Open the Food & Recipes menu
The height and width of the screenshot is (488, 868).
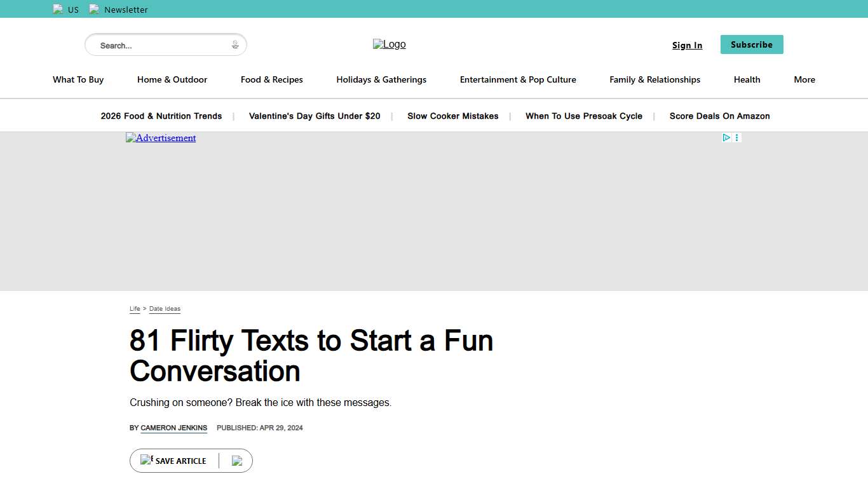(x=271, y=79)
